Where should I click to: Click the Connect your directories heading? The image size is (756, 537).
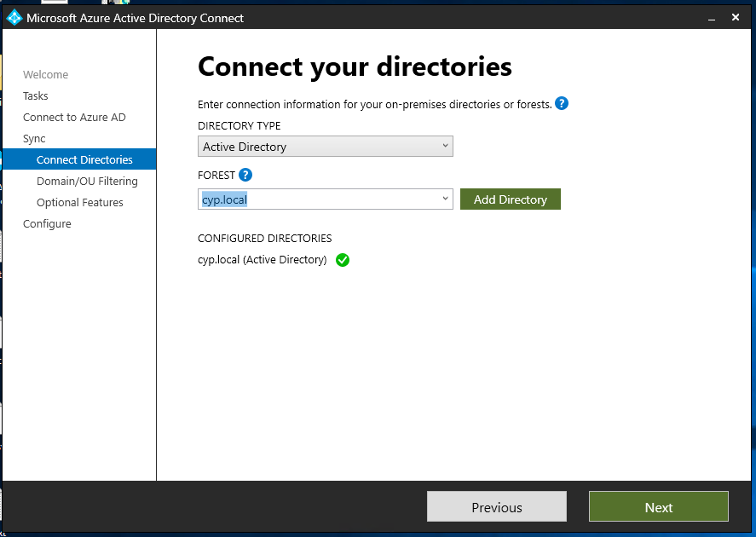355,66
